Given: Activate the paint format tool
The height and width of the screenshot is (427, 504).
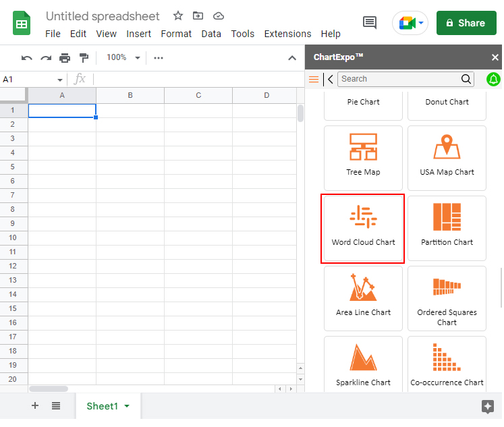Looking at the screenshot, I should [x=84, y=58].
